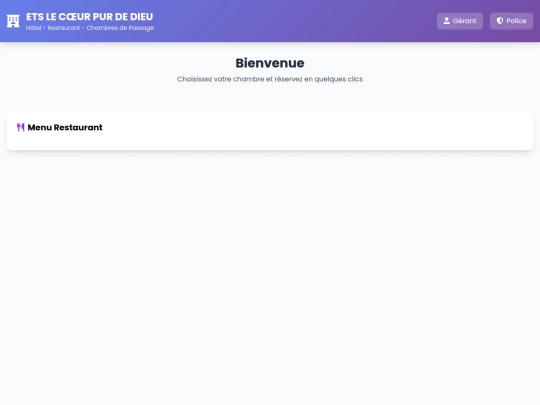Open the Gérant login button
Image resolution: width=540 pixels, height=405 pixels.
point(460,21)
